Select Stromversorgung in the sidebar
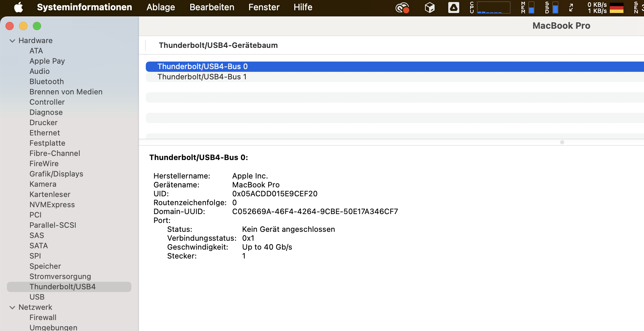644x331 pixels. point(60,276)
